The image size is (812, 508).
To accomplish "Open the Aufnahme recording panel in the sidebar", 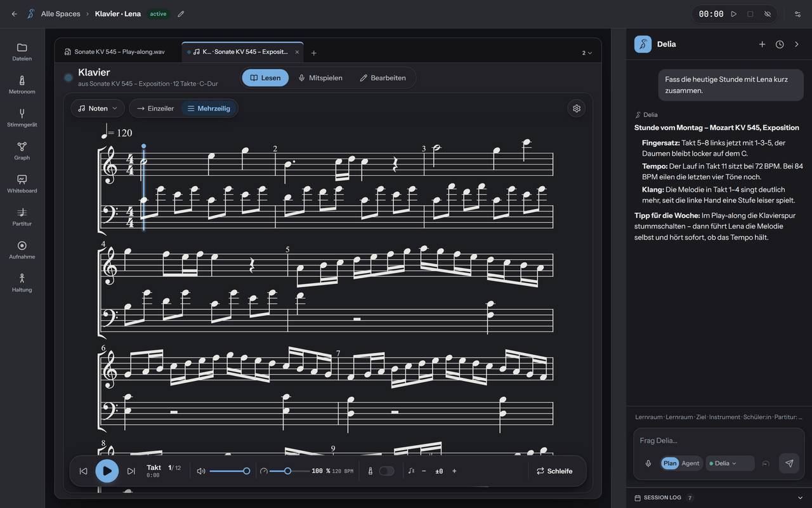I will pyautogui.click(x=22, y=250).
